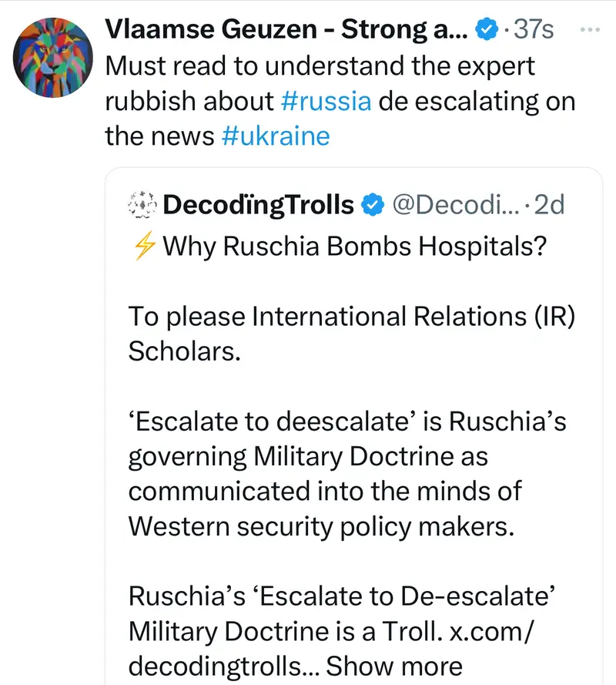Viewport: 616px width, 685px height.
Task: Click Vlaamse Geuzen's blue verified badge
Action: (x=486, y=30)
